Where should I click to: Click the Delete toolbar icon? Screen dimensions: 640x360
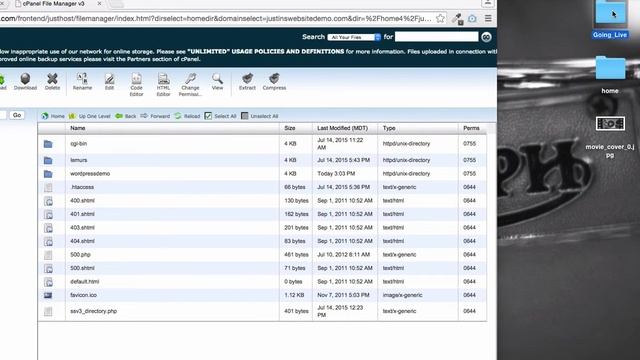[x=52, y=82]
